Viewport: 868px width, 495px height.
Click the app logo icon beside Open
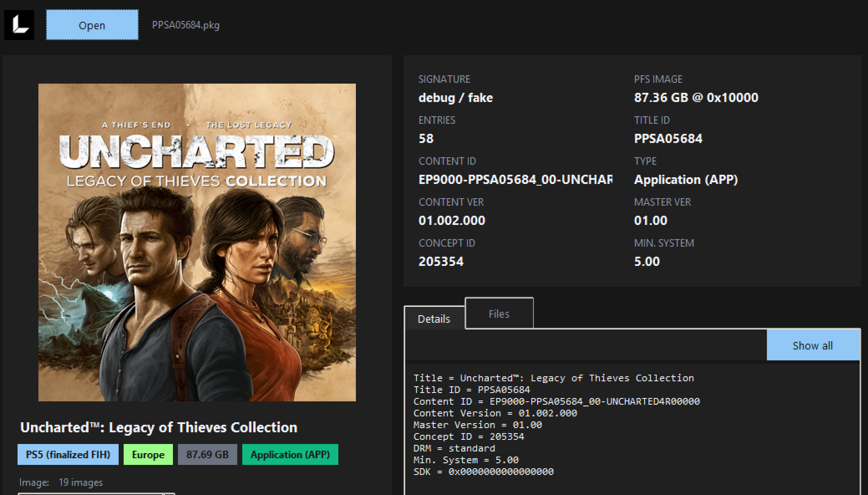19,25
